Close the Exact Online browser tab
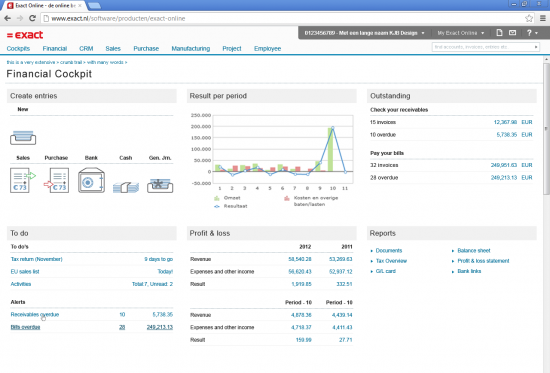This screenshot has width=550, height=373. pos(80,6)
